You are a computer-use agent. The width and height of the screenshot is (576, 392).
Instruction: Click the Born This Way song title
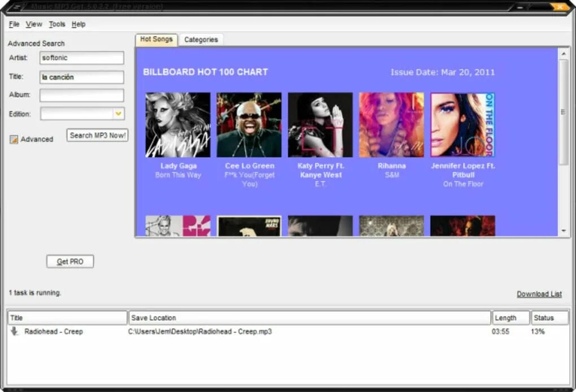coord(178,175)
